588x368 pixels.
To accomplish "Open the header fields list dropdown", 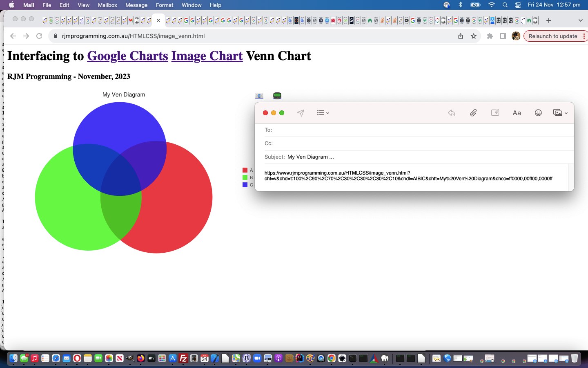I will 323,113.
